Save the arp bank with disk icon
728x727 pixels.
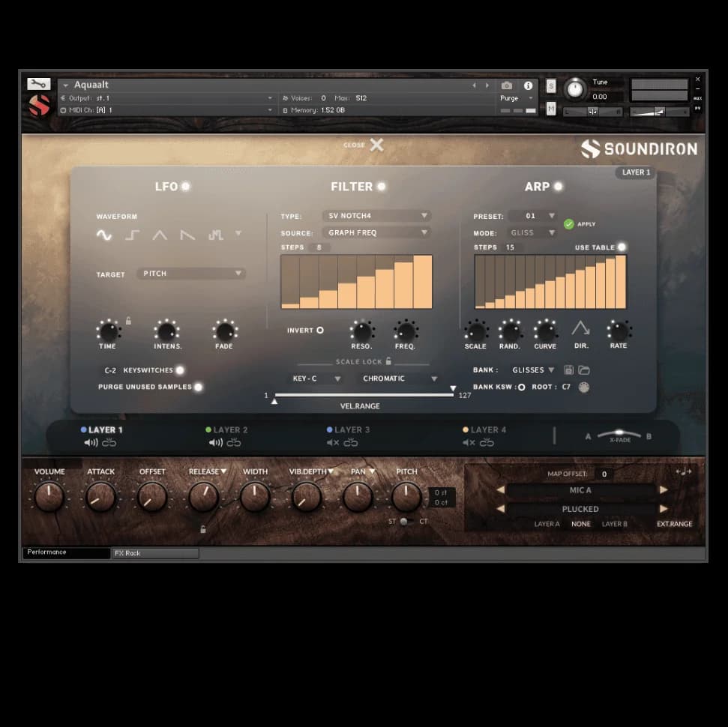(x=569, y=370)
